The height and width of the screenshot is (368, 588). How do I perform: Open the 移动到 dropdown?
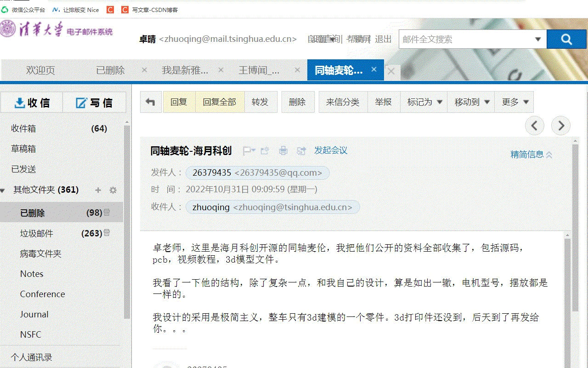pos(472,102)
